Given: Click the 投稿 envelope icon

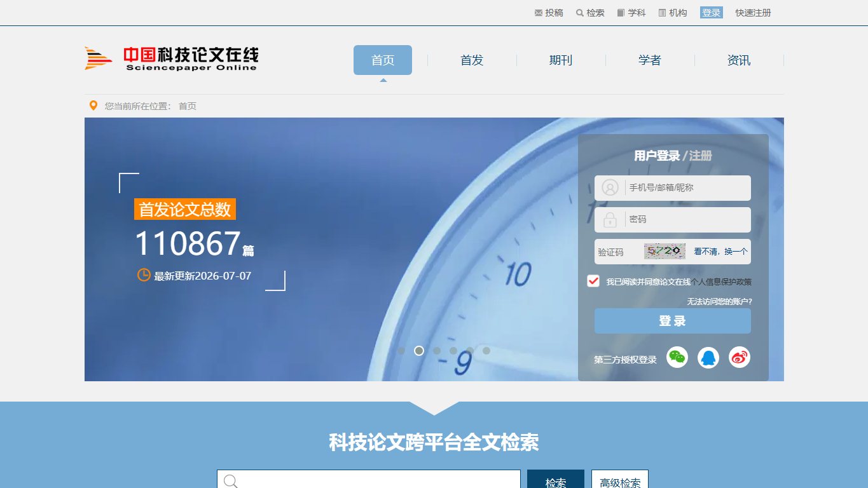Looking at the screenshot, I should [x=539, y=13].
